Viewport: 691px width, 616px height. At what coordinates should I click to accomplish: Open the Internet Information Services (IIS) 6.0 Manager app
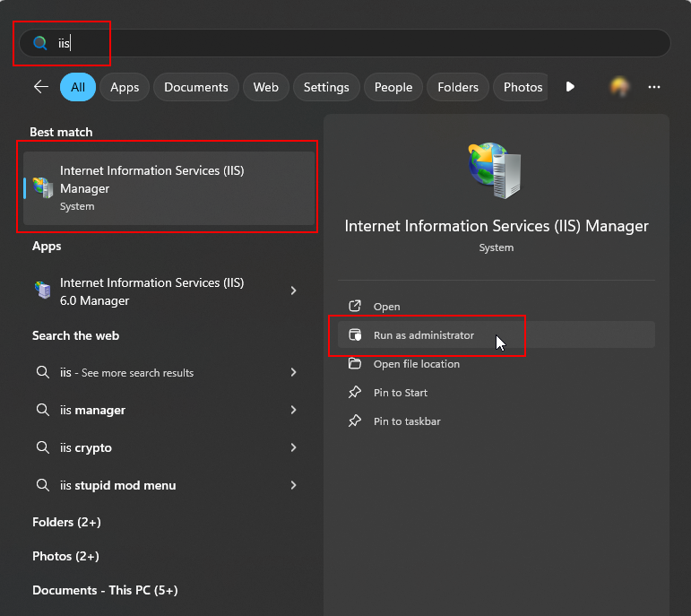coord(167,291)
